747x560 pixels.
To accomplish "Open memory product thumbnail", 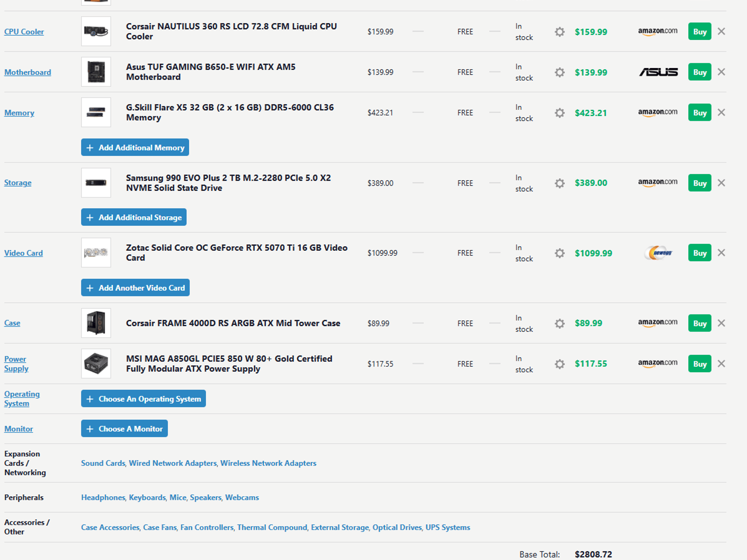I will pos(96,112).
